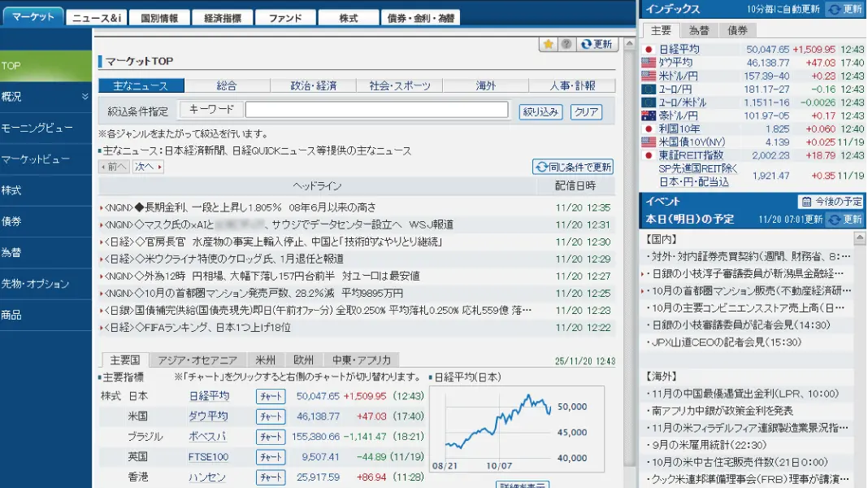This screenshot has height=488, width=868.
Task: Switch index panel to 主要 tab
Action: [661, 30]
